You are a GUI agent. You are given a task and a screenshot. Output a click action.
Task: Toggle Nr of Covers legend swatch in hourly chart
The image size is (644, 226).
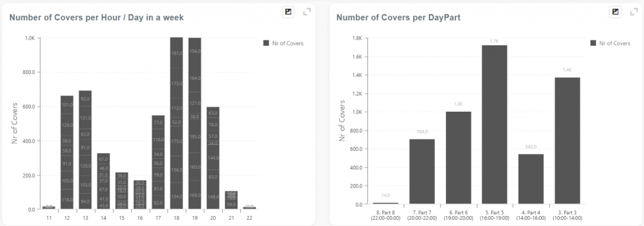(x=266, y=43)
